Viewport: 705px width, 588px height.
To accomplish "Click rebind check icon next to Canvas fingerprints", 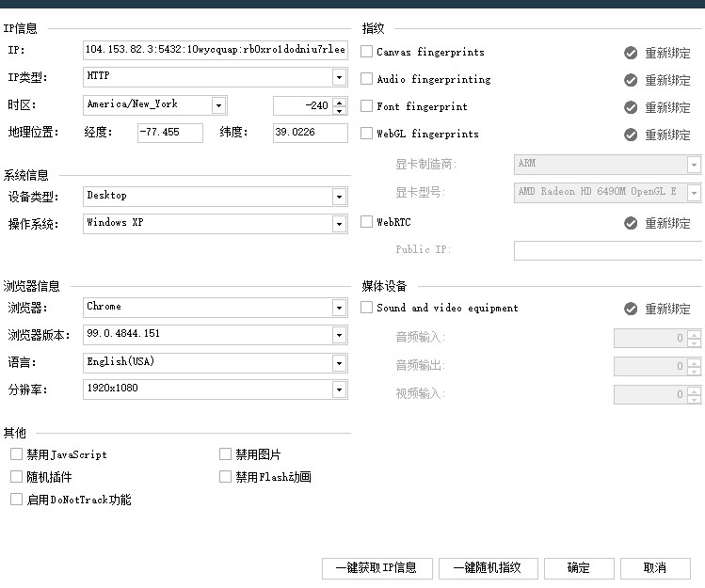I will tap(631, 53).
